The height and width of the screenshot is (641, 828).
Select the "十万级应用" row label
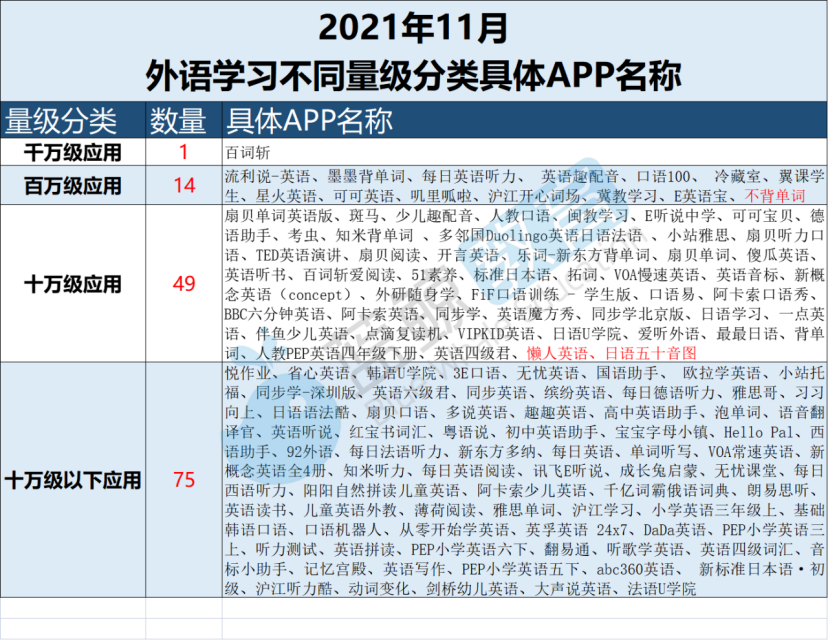73,284
